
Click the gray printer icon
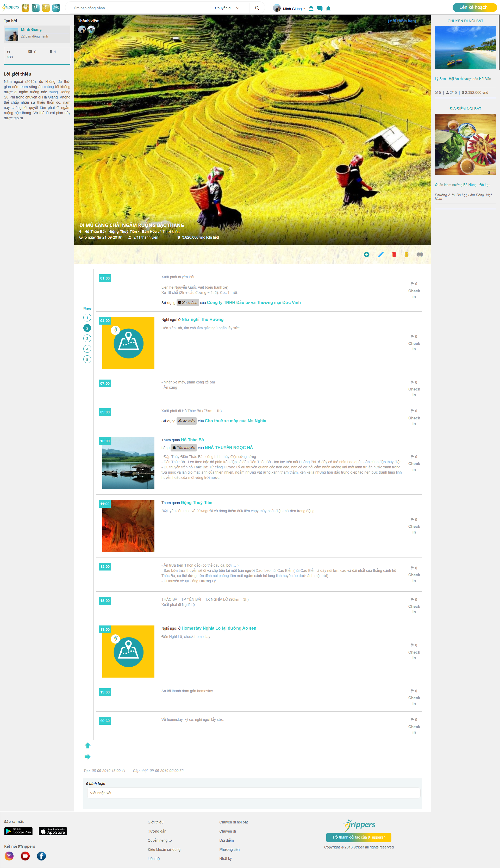click(420, 255)
